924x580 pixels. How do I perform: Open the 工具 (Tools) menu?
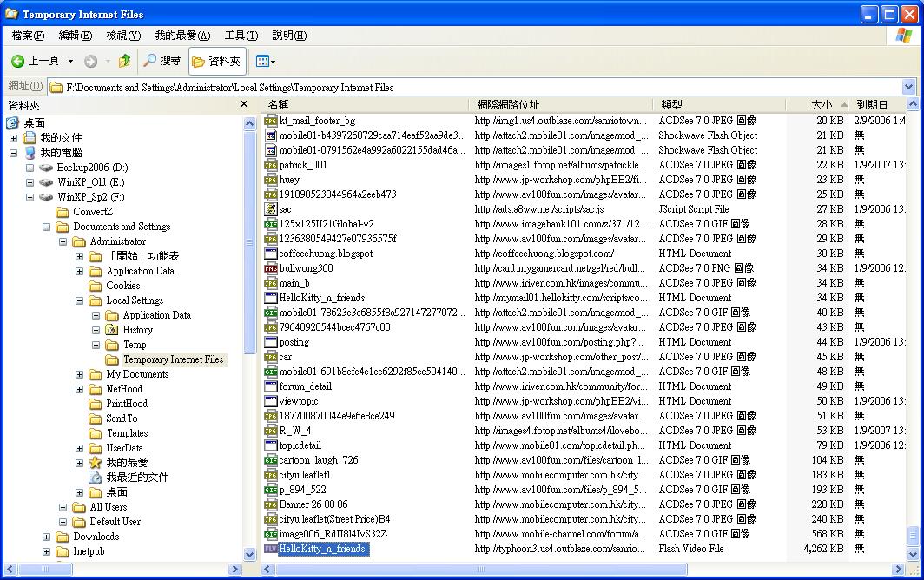pos(241,36)
